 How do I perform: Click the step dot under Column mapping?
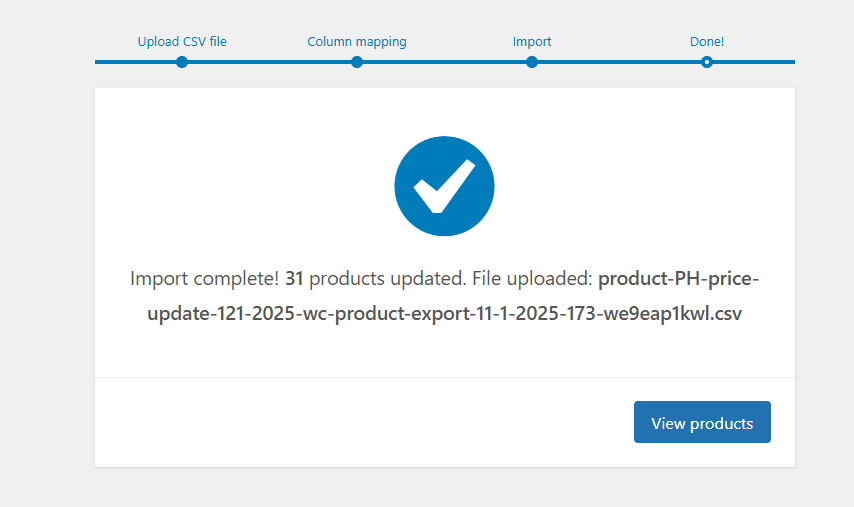coord(357,62)
